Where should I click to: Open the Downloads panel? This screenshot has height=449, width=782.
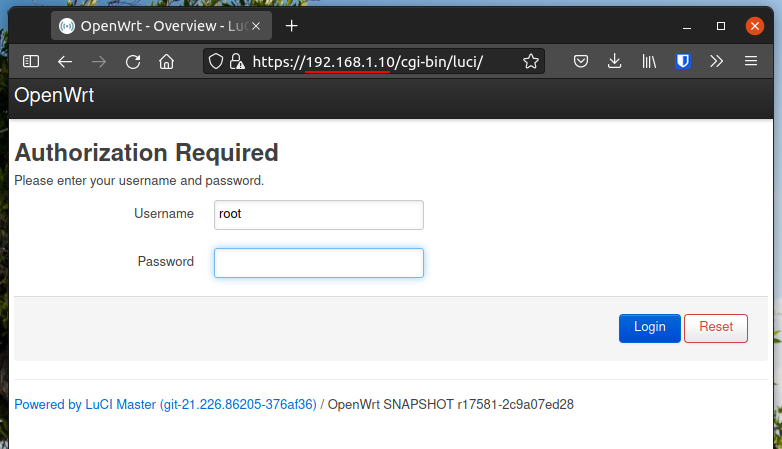[614, 61]
